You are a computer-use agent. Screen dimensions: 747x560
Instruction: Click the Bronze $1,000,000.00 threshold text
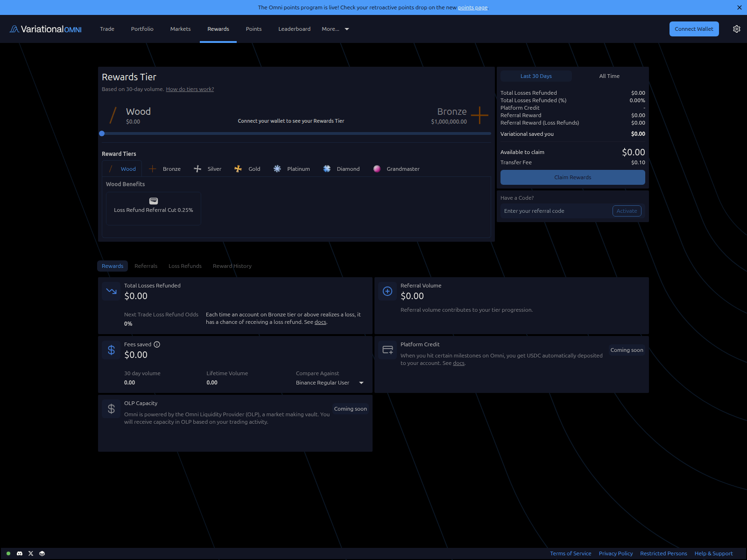(x=449, y=122)
